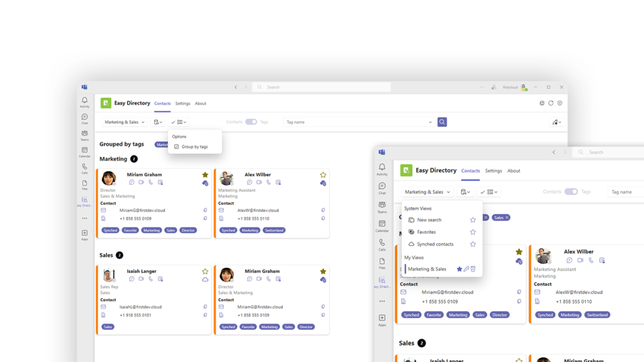Screen dimensions: 644x362
Task: Toggle favorite star on Isaiah Langer in back window
Action: (205, 271)
